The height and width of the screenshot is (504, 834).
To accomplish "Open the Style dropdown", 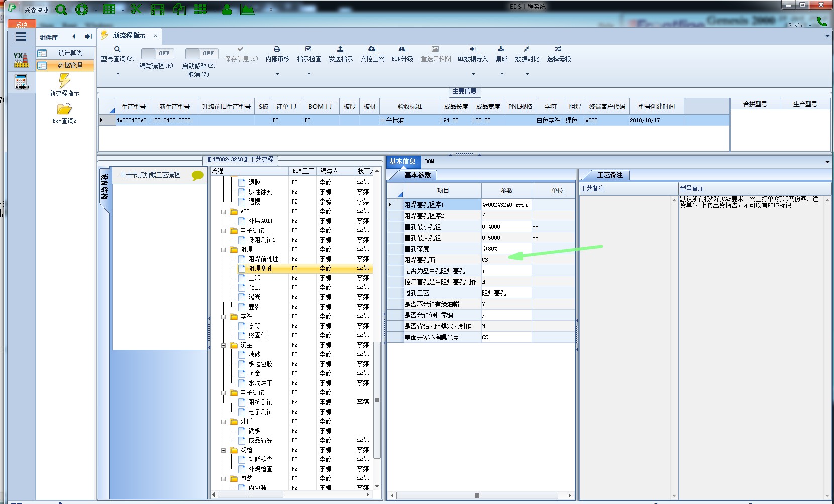I will pos(799,25).
